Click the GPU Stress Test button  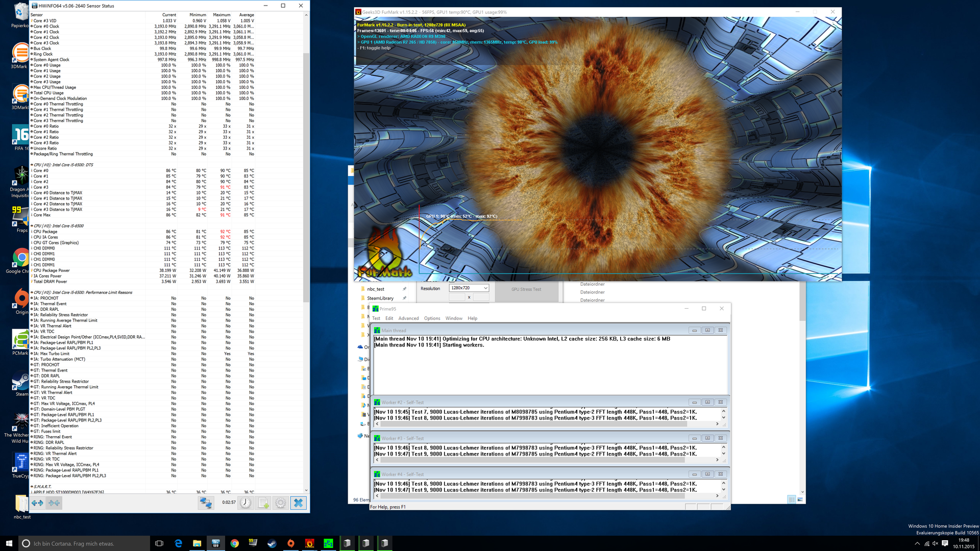[x=526, y=289]
